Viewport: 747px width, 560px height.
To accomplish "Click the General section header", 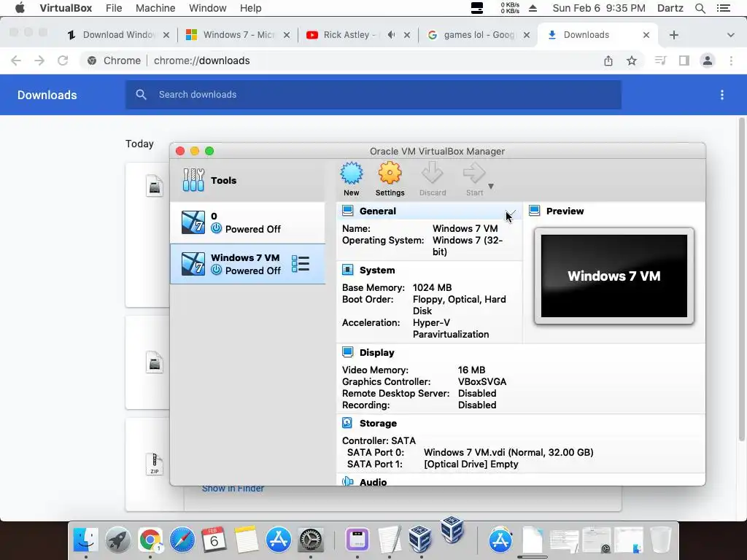I will (429, 211).
